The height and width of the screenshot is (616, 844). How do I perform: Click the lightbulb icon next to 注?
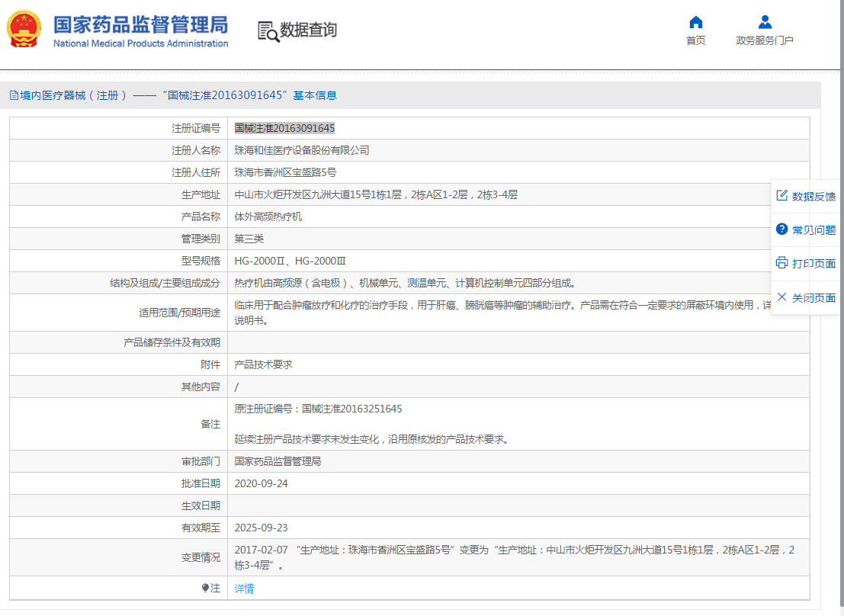click(205, 588)
